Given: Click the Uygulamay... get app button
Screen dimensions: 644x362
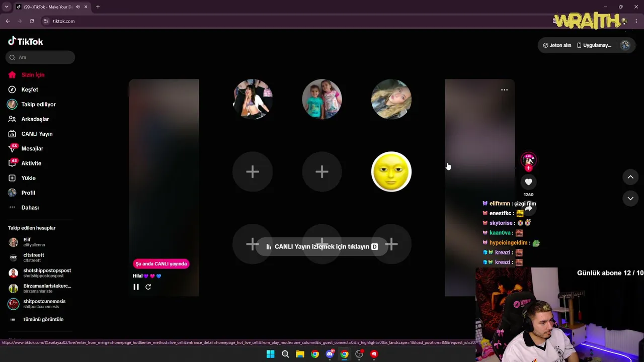Looking at the screenshot, I should pyautogui.click(x=594, y=45).
